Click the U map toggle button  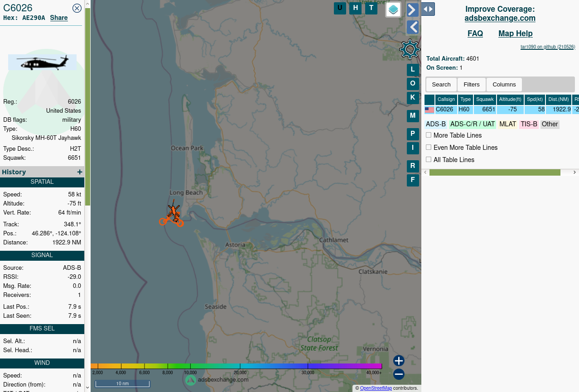340,8
